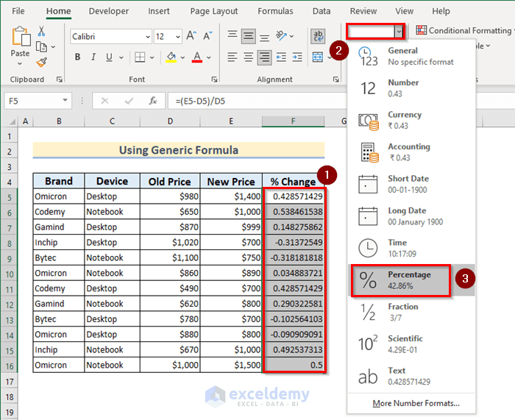The width and height of the screenshot is (515, 420).
Task: Apply red Font Color
Action: (197, 57)
